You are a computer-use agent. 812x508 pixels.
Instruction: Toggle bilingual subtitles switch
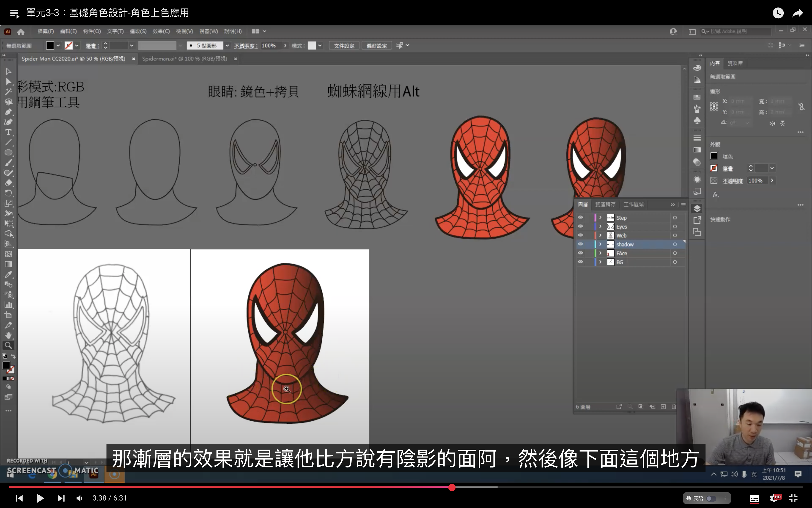[711, 498]
